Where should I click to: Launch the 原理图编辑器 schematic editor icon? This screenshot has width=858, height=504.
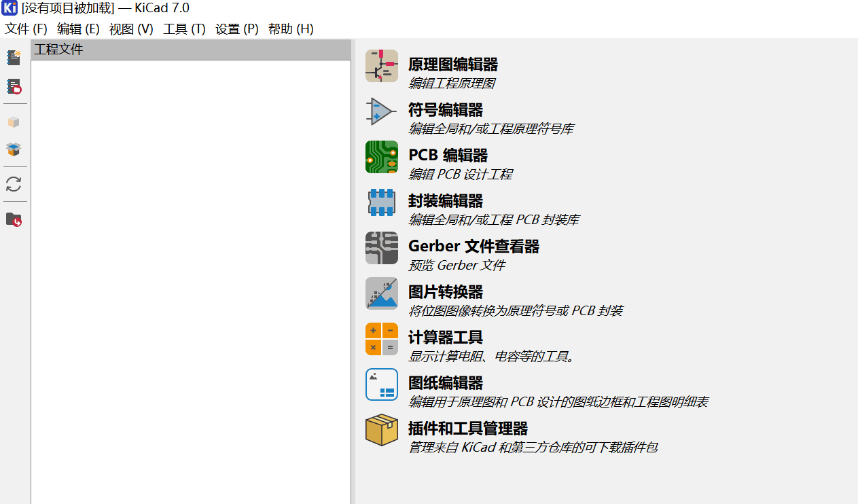(381, 66)
